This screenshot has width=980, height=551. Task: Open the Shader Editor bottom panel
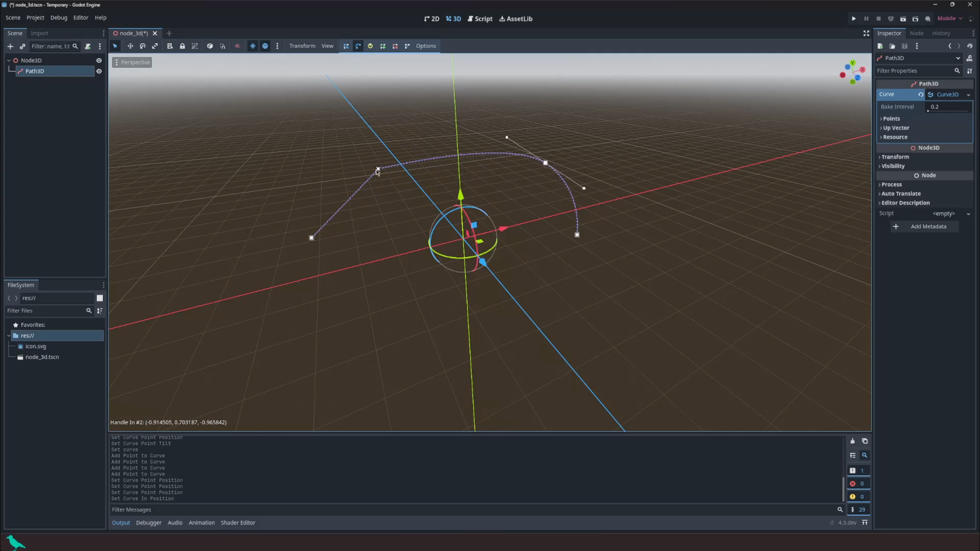pos(238,522)
